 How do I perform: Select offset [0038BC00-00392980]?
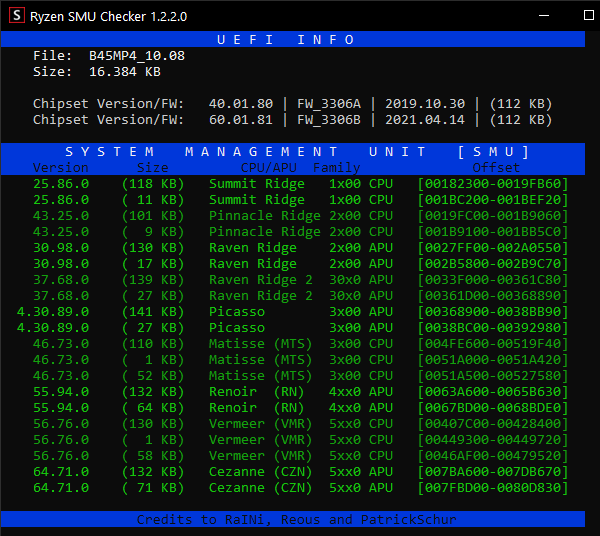[x=493, y=328]
